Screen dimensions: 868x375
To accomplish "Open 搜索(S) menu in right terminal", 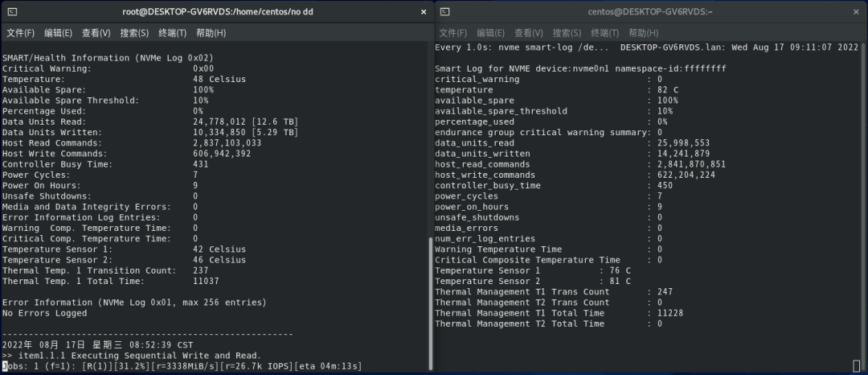I will click(567, 33).
